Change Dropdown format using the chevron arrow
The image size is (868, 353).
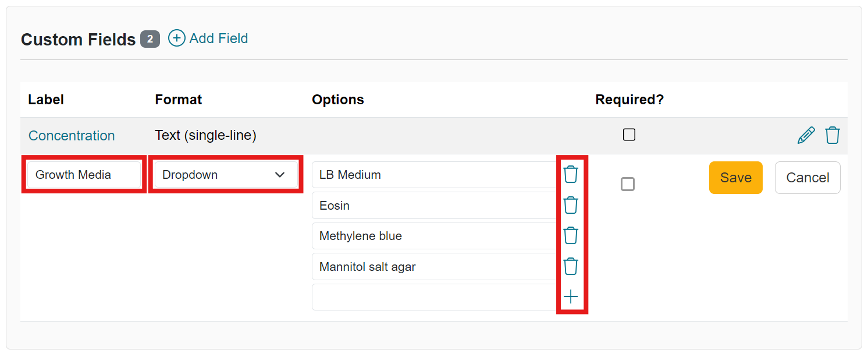[280, 174]
